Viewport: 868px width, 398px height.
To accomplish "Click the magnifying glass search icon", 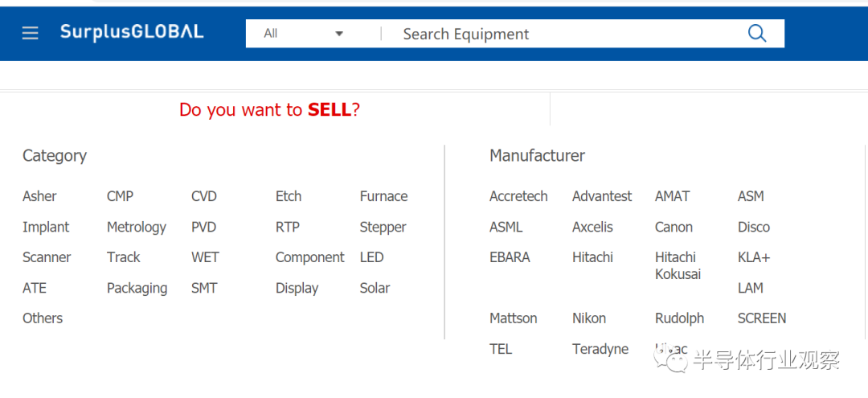I will pyautogui.click(x=757, y=33).
